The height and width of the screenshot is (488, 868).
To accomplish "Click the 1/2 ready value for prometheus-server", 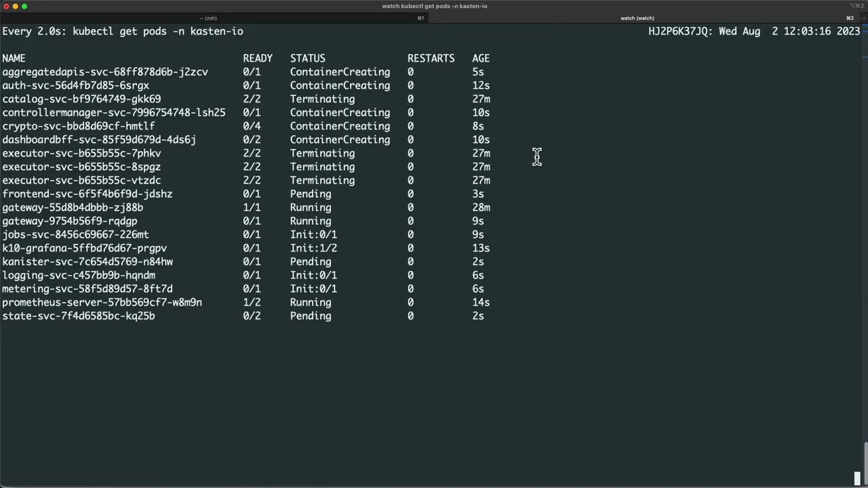I will click(252, 302).
